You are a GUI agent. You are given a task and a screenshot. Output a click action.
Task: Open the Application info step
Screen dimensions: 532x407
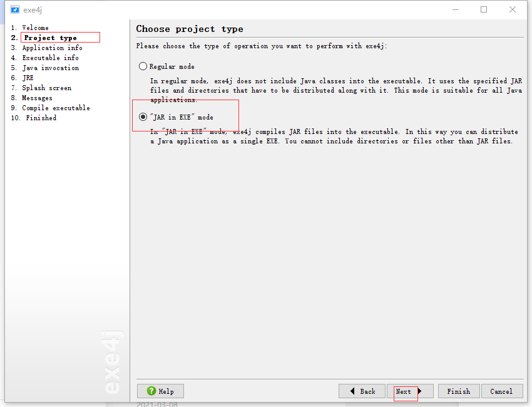click(x=52, y=48)
